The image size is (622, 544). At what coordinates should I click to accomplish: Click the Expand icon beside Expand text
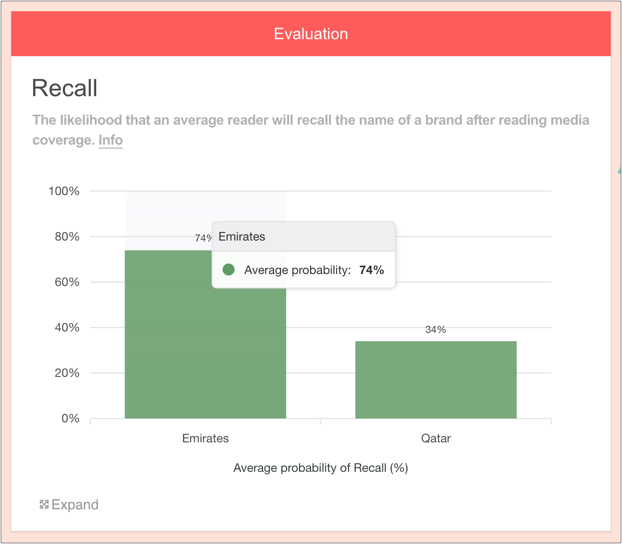click(44, 505)
